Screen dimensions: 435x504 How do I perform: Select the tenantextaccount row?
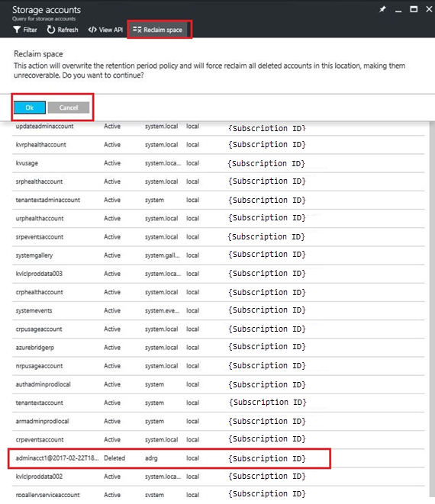click(218, 403)
